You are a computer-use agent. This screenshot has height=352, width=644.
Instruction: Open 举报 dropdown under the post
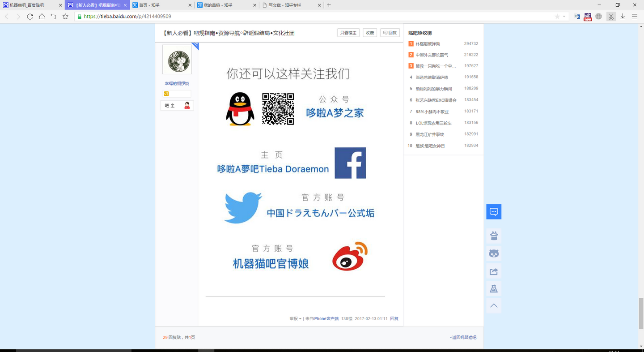click(x=295, y=319)
